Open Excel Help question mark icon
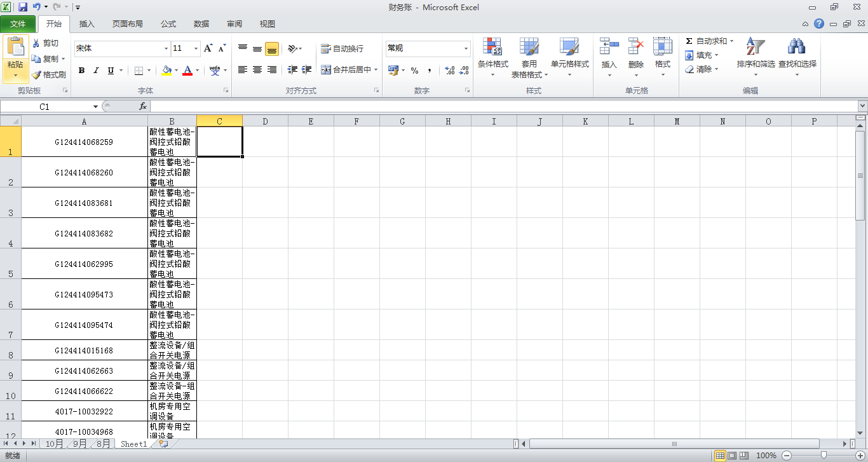Screen dimensions: 868x462 pyautogui.click(x=819, y=24)
